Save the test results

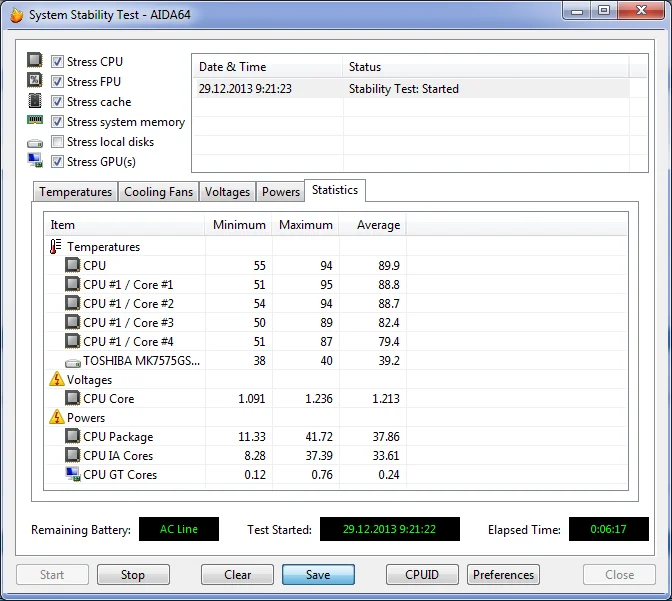coord(318,574)
